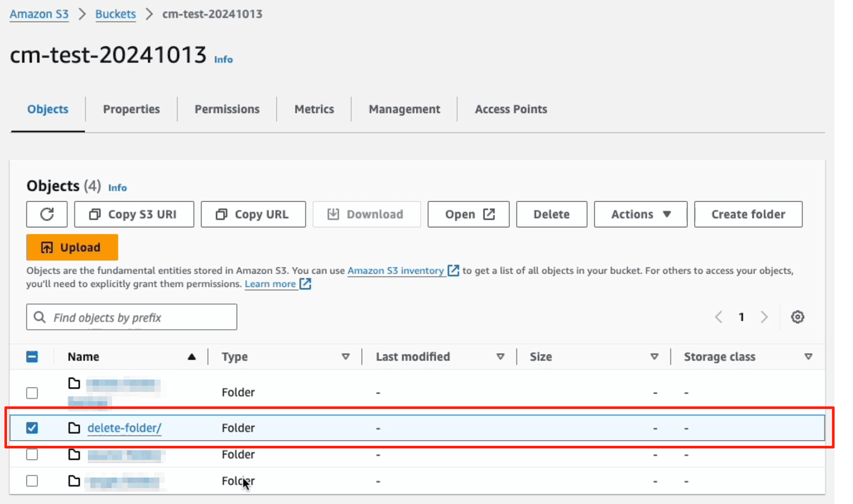Sort by Type column arrow
The image size is (853, 504).
[x=345, y=356]
